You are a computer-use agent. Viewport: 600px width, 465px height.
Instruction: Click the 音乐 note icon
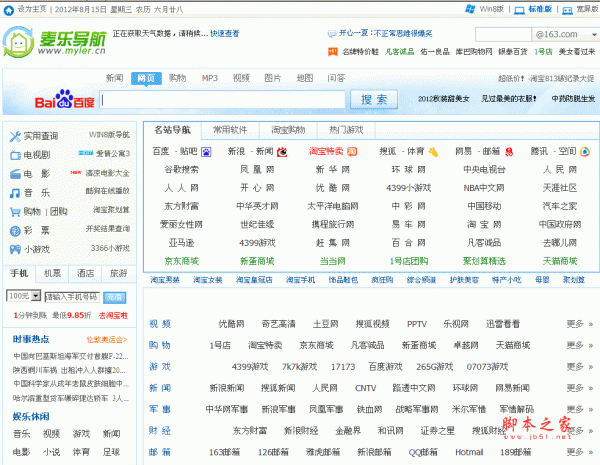point(15,193)
